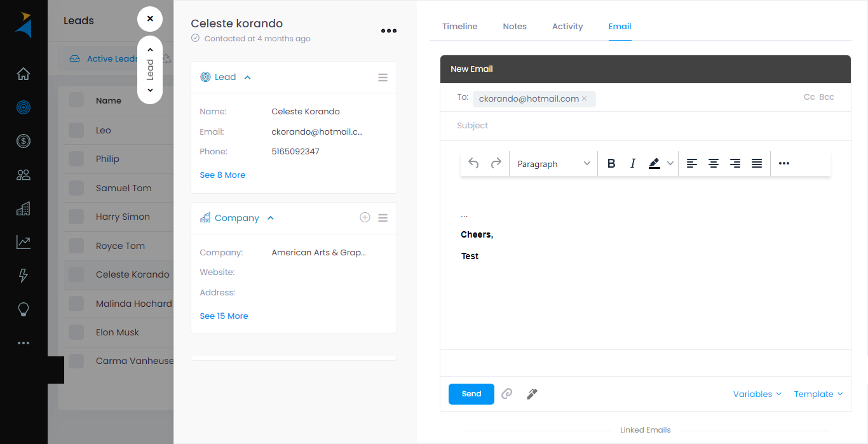Image resolution: width=868 pixels, height=444 pixels.
Task: Open the text color picker in the toolbar
Action: tap(654, 163)
